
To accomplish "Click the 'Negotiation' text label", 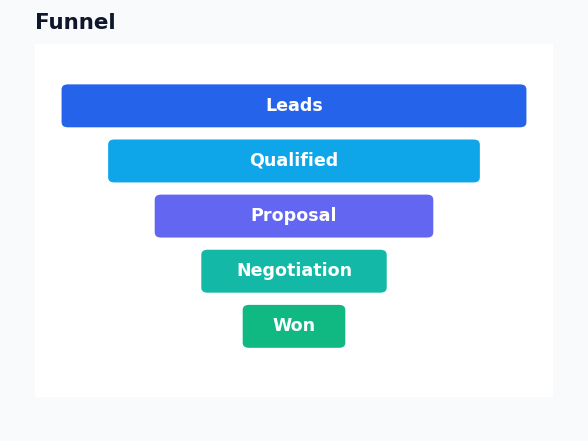I will click(294, 270).
